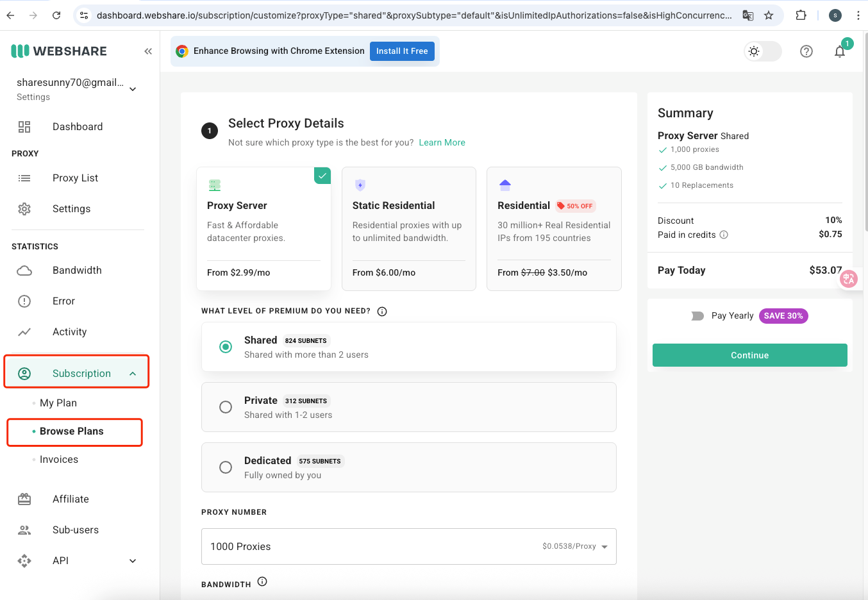Toggle the light/dark theme switch

tap(763, 51)
